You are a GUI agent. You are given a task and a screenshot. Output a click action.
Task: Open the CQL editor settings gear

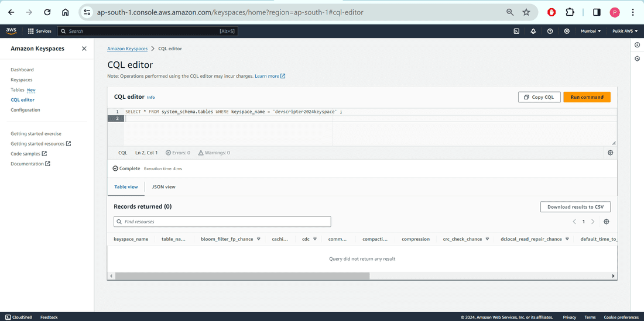tap(610, 153)
